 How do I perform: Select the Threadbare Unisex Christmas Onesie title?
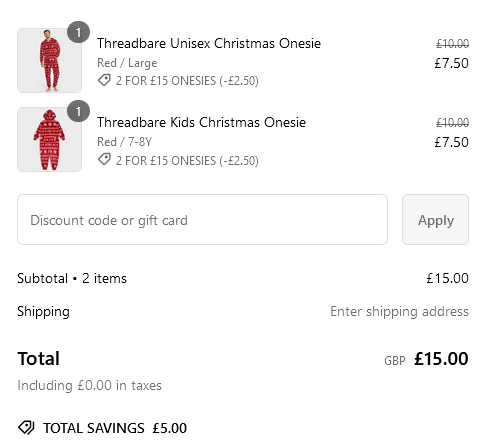pyautogui.click(x=209, y=43)
